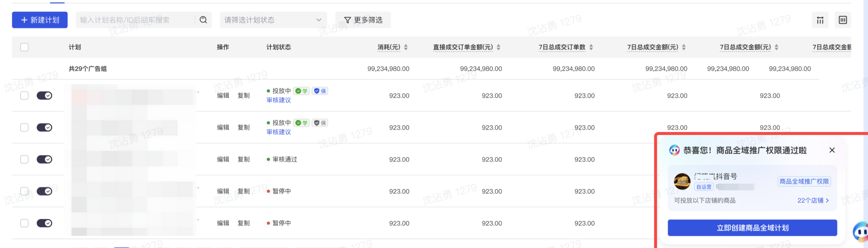Click 立即创建商品全域计划 button

(752, 228)
